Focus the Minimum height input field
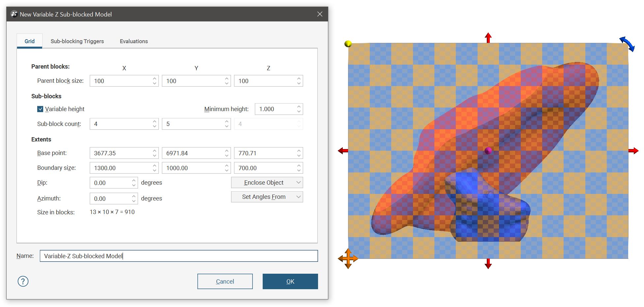The width and height of the screenshot is (644, 307). pyautogui.click(x=276, y=109)
